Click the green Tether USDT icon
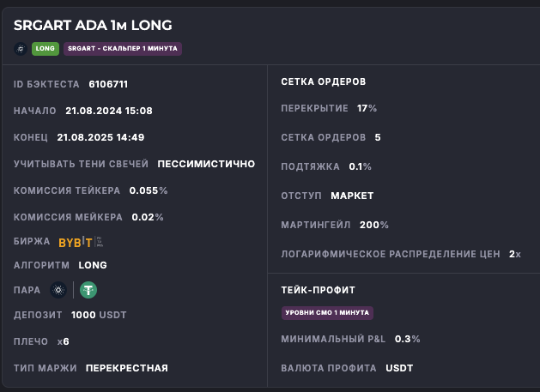The image size is (540, 392). tap(88, 290)
